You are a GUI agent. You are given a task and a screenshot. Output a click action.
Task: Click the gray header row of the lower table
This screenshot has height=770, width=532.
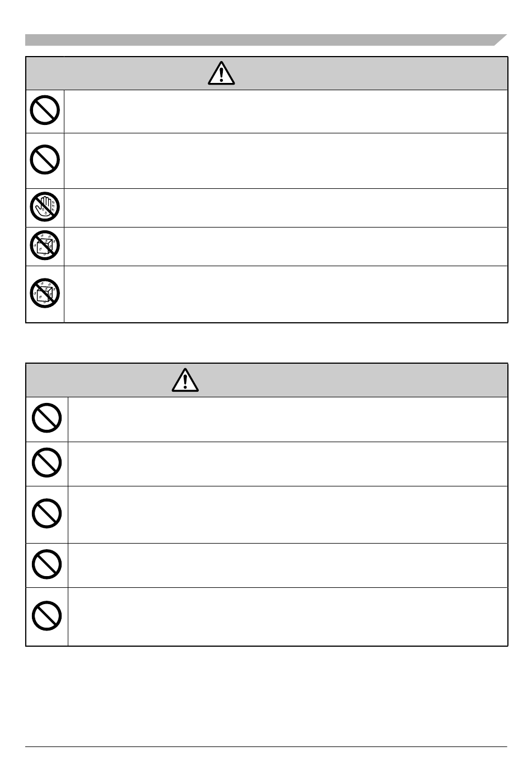[x=267, y=381]
